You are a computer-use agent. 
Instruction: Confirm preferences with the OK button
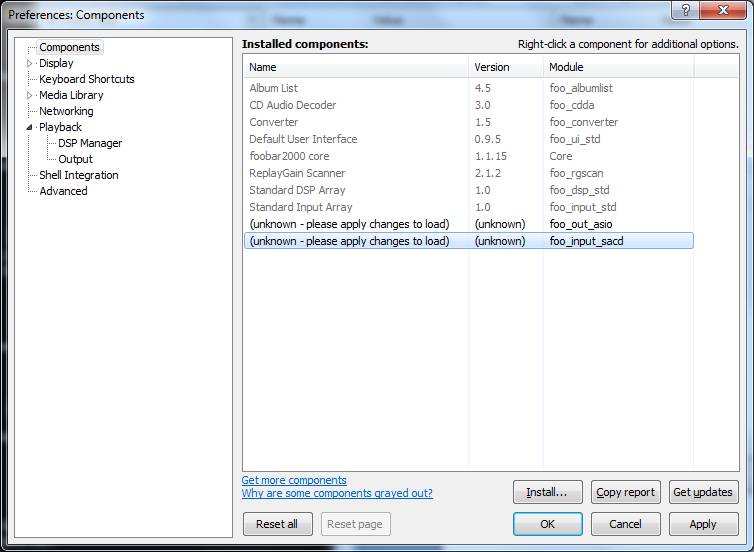(548, 524)
